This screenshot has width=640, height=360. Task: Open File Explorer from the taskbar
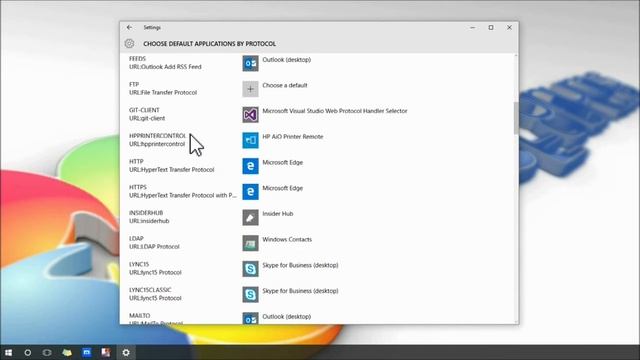pyautogui.click(x=67, y=352)
